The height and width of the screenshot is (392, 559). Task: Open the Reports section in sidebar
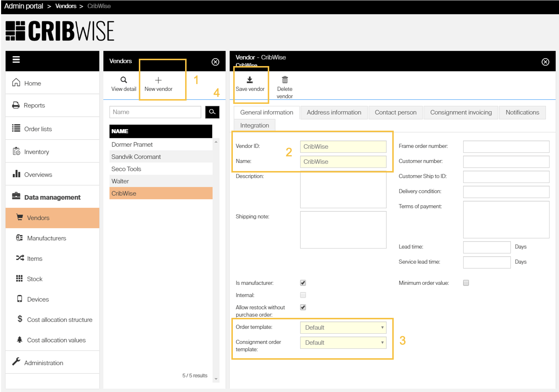pos(34,105)
